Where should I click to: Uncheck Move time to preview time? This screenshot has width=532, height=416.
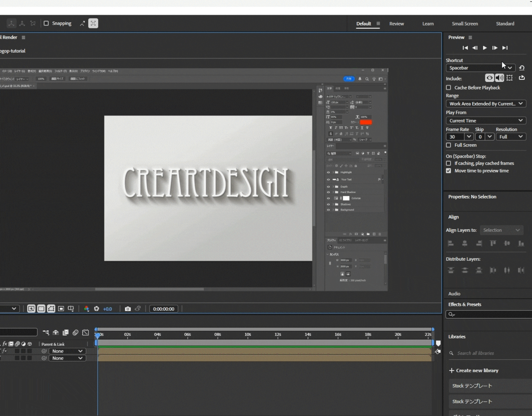[449, 171]
